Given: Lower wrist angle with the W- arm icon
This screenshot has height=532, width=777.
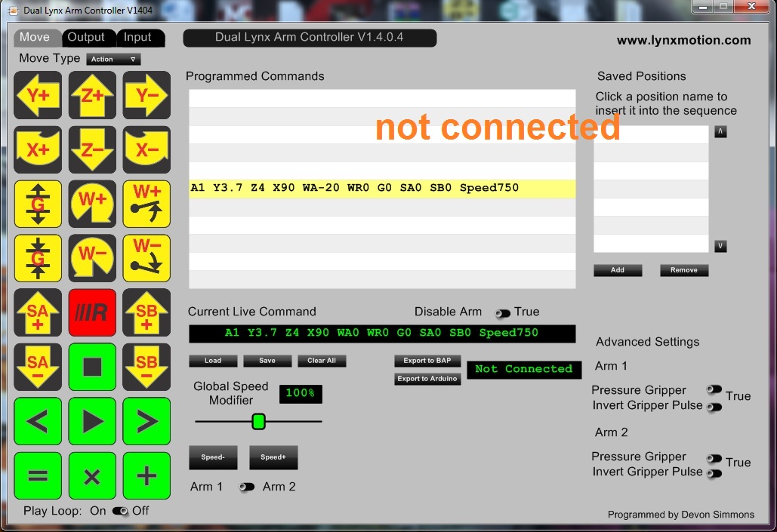Looking at the screenshot, I should pos(146,258).
